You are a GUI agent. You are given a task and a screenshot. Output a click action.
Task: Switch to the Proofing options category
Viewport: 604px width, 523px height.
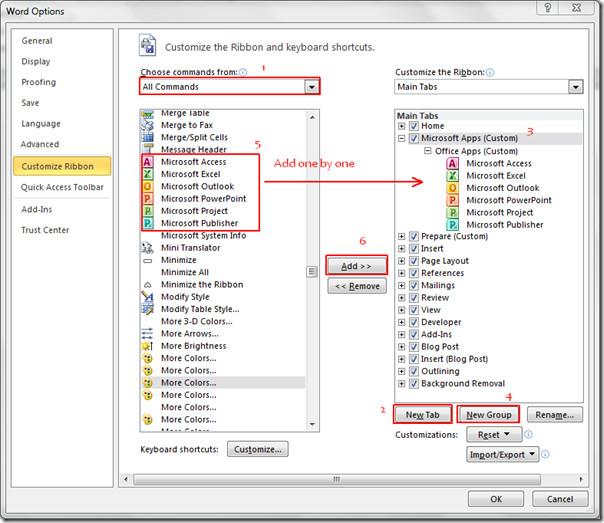39,82
